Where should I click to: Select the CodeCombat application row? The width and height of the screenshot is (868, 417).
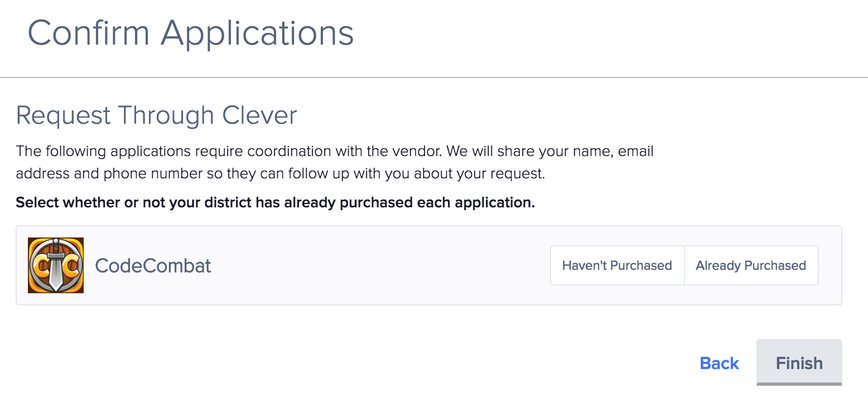(x=428, y=265)
